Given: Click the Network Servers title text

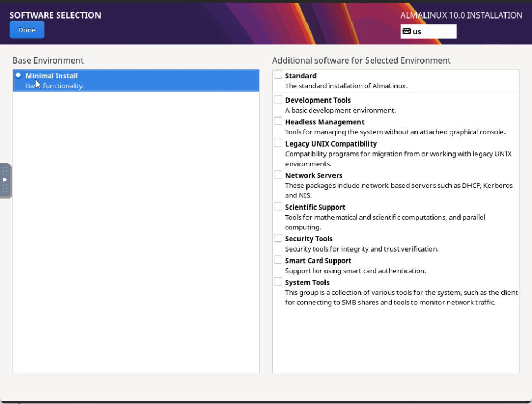Looking at the screenshot, I should (x=314, y=175).
